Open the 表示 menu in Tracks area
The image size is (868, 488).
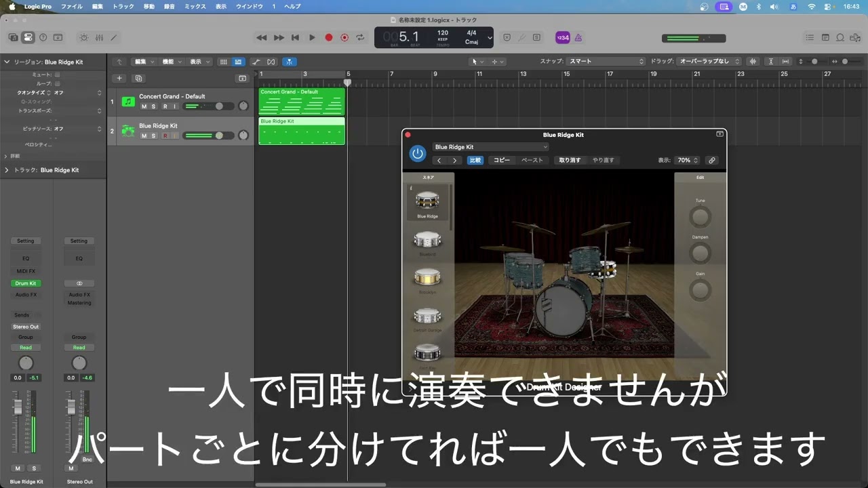point(199,62)
